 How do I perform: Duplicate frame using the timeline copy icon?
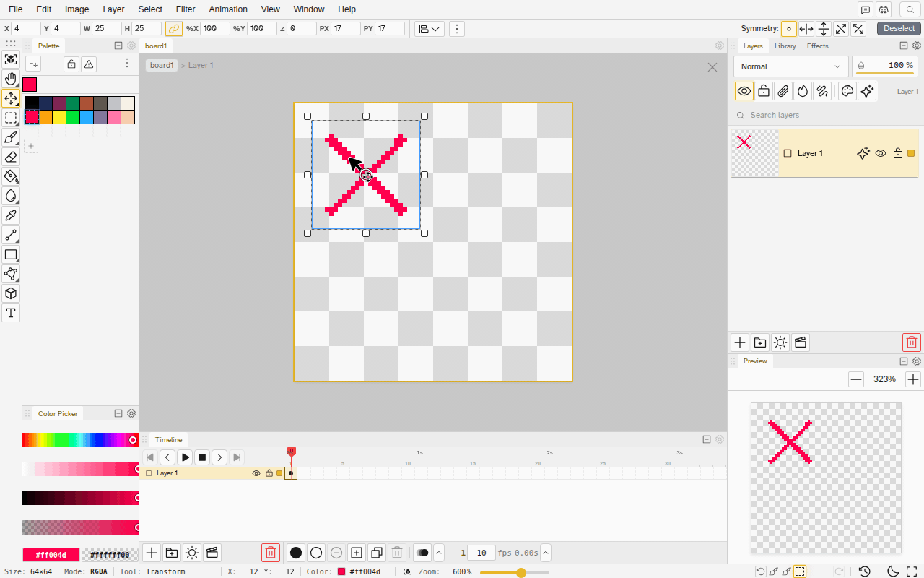pyautogui.click(x=377, y=553)
